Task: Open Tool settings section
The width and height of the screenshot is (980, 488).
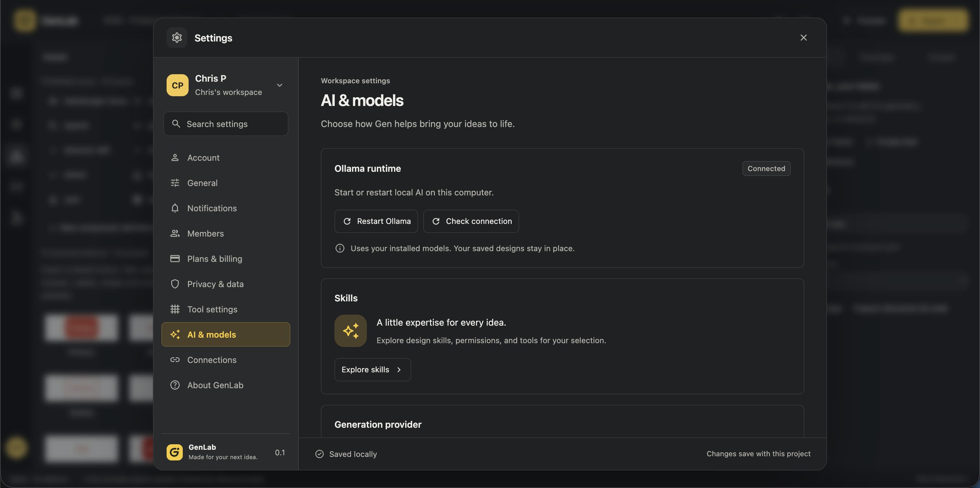Action: pyautogui.click(x=226, y=309)
